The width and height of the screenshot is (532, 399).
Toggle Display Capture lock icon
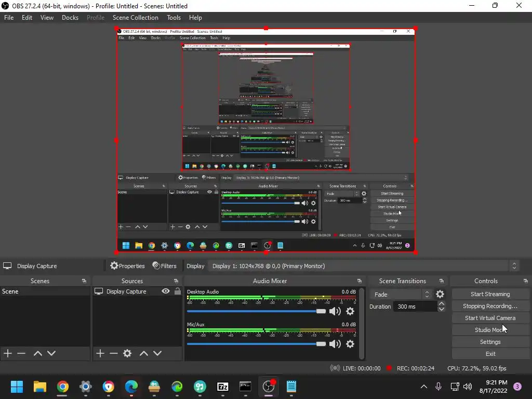tap(178, 291)
